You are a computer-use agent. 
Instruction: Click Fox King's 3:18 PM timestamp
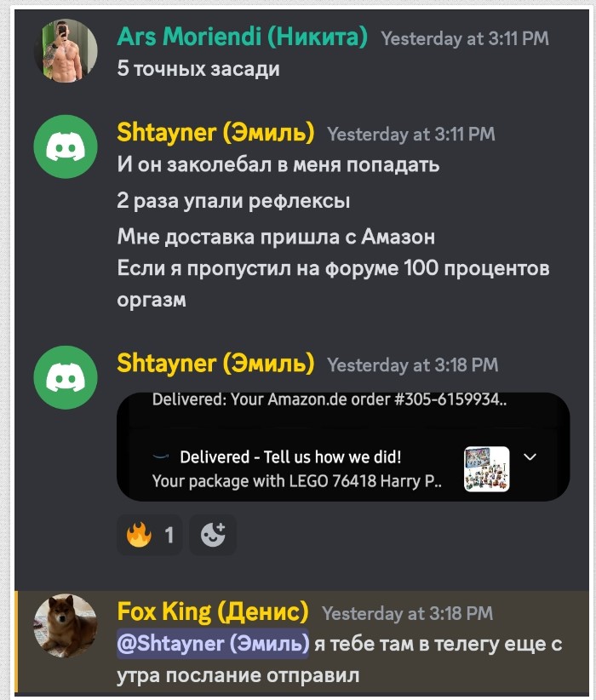pos(408,613)
